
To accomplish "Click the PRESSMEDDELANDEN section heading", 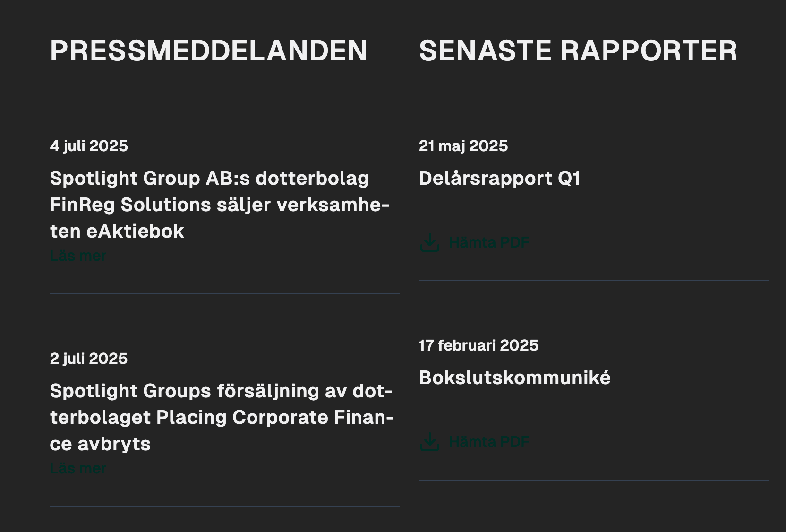I will coord(209,51).
